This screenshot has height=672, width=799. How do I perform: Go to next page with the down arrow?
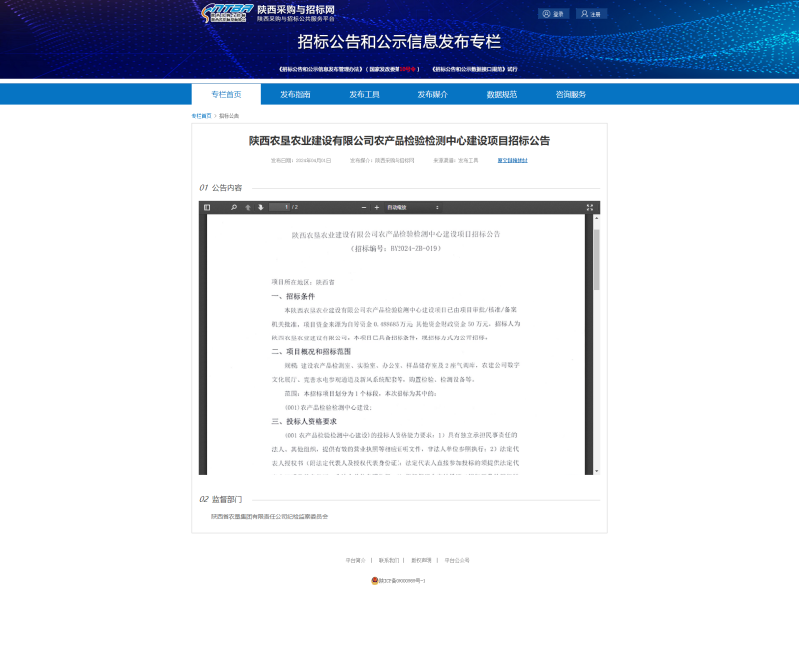point(260,207)
